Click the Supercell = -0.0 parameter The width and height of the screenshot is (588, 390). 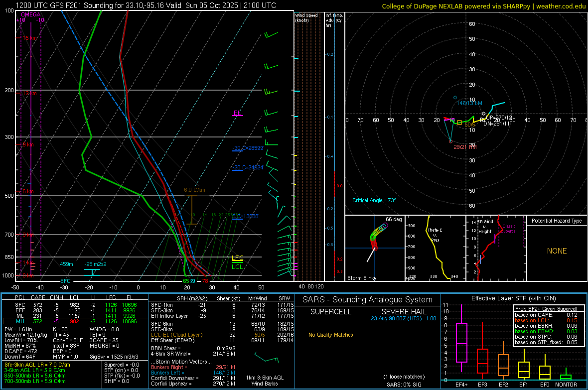[x=122, y=365]
